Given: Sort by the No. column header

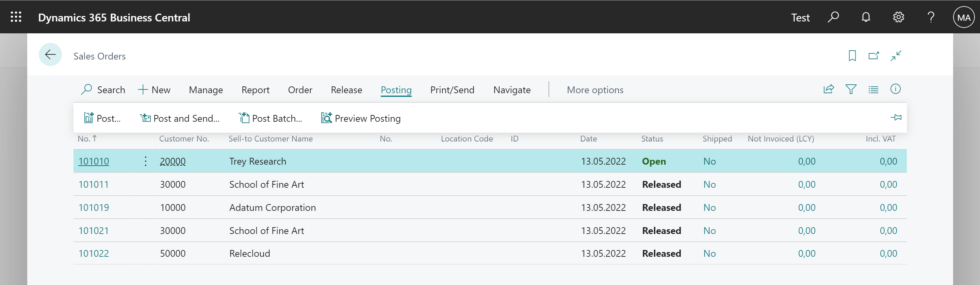Looking at the screenshot, I should click(x=87, y=139).
